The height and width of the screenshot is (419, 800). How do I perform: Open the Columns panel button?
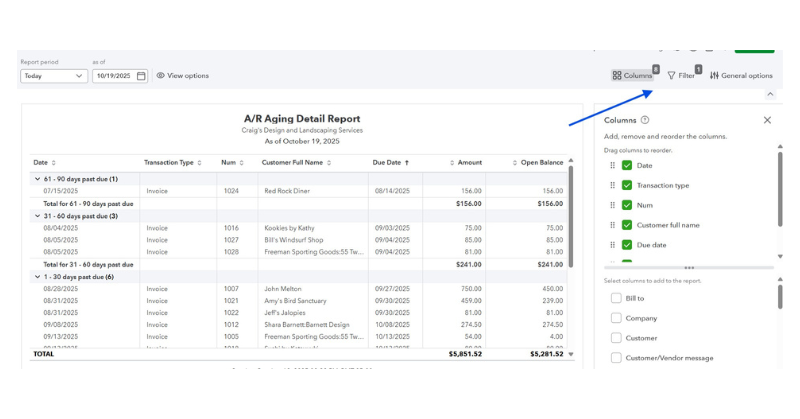click(632, 76)
